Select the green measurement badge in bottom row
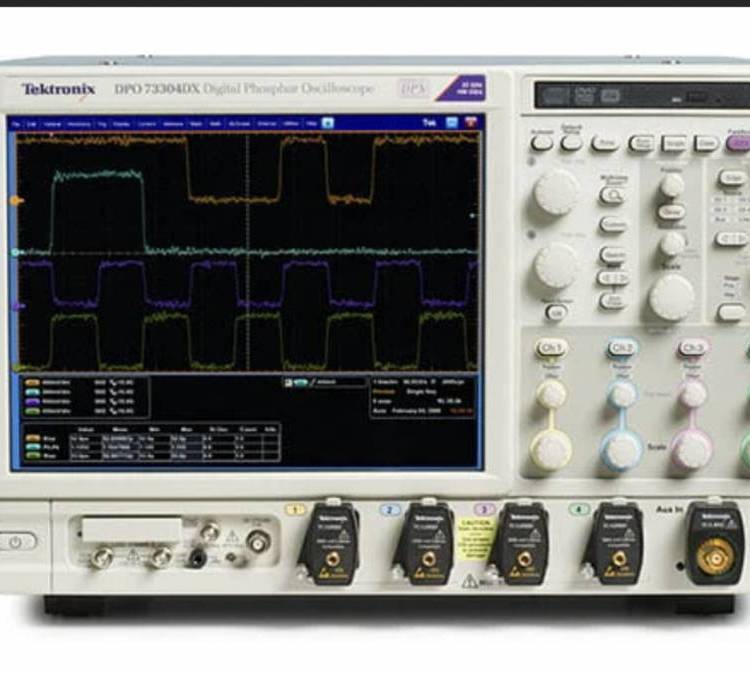The image size is (750, 673). (33, 456)
